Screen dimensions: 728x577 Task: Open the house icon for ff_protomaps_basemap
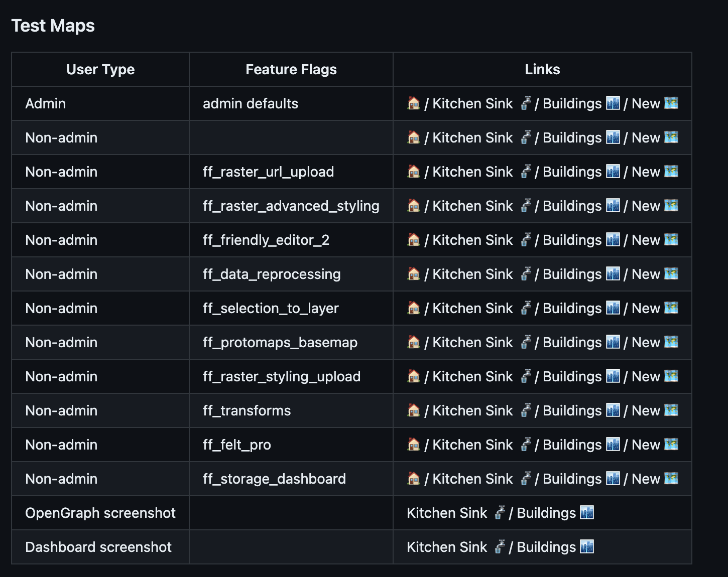click(413, 342)
